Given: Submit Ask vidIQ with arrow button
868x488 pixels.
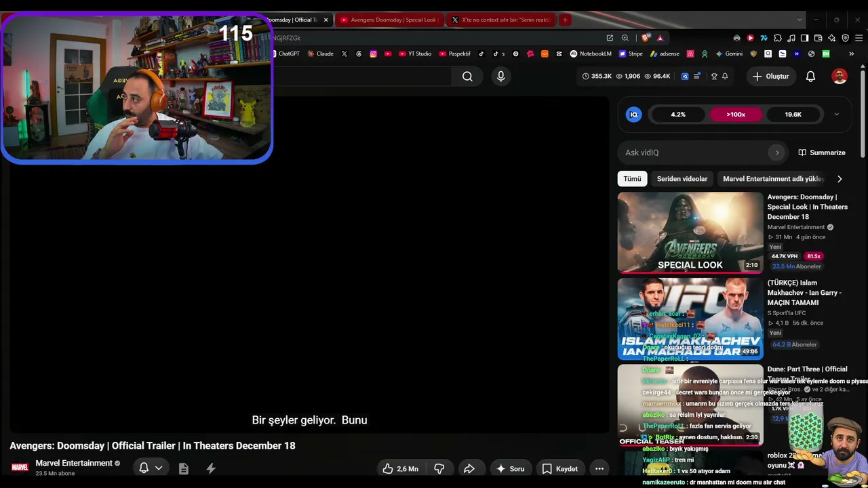Looking at the screenshot, I should 777,152.
